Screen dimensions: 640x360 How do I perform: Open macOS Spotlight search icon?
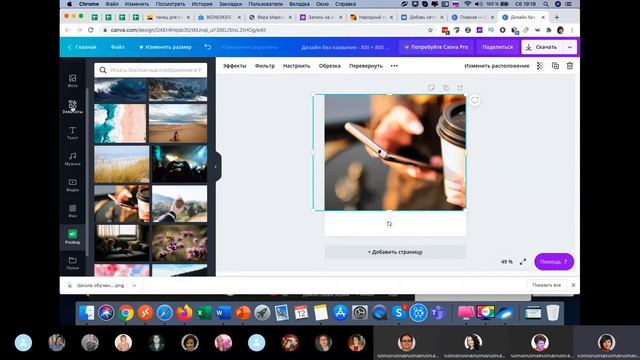pos(546,4)
